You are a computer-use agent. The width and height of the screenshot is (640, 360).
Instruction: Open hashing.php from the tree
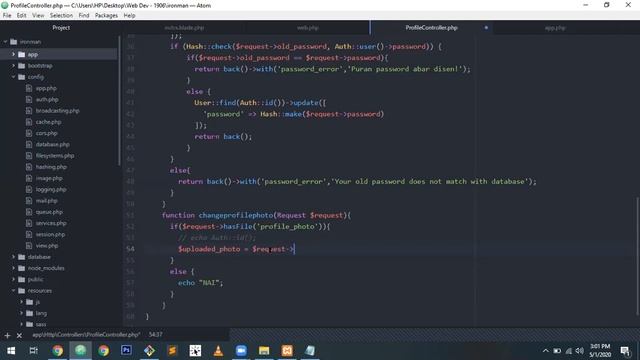click(51, 167)
